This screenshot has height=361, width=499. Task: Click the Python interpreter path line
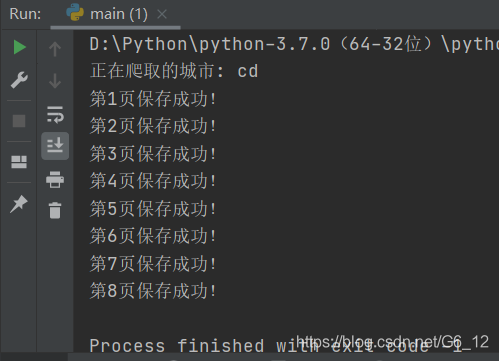[x=294, y=44]
